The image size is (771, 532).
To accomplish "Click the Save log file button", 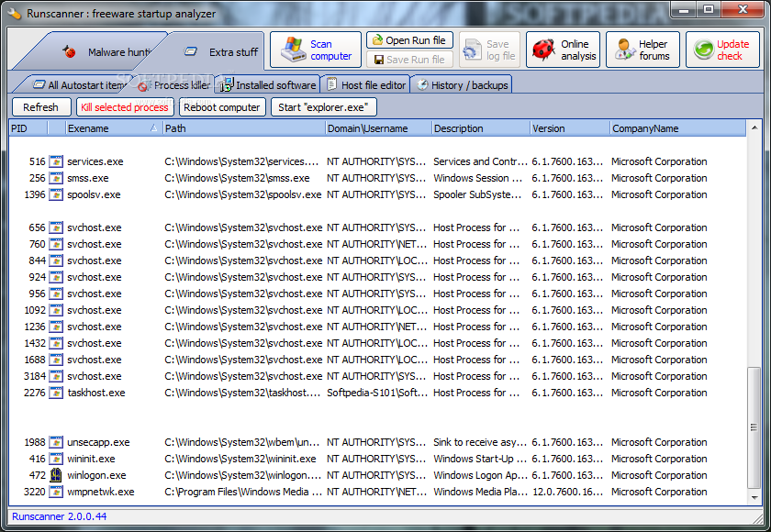I will (489, 50).
